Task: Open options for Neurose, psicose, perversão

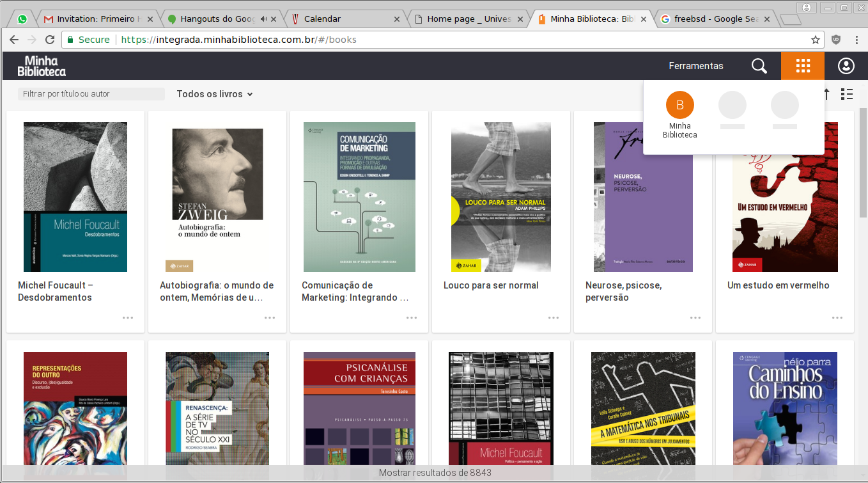Action: click(x=695, y=317)
